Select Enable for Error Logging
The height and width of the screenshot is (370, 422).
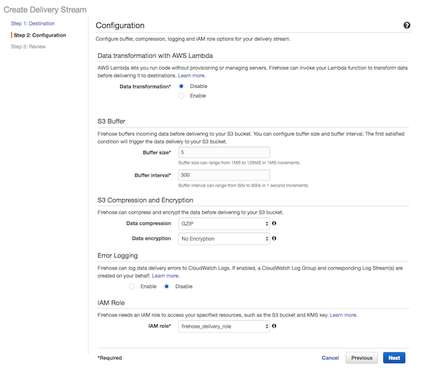coord(132,286)
